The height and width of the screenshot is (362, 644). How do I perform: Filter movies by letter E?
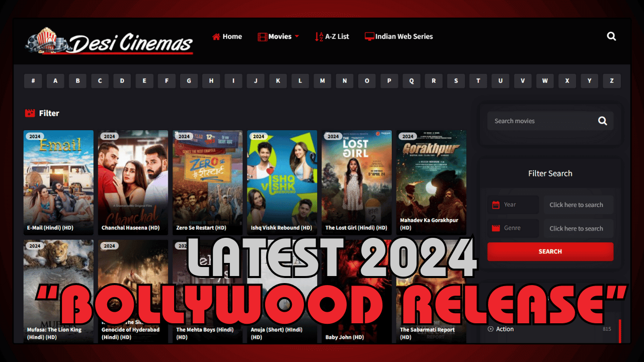click(144, 81)
